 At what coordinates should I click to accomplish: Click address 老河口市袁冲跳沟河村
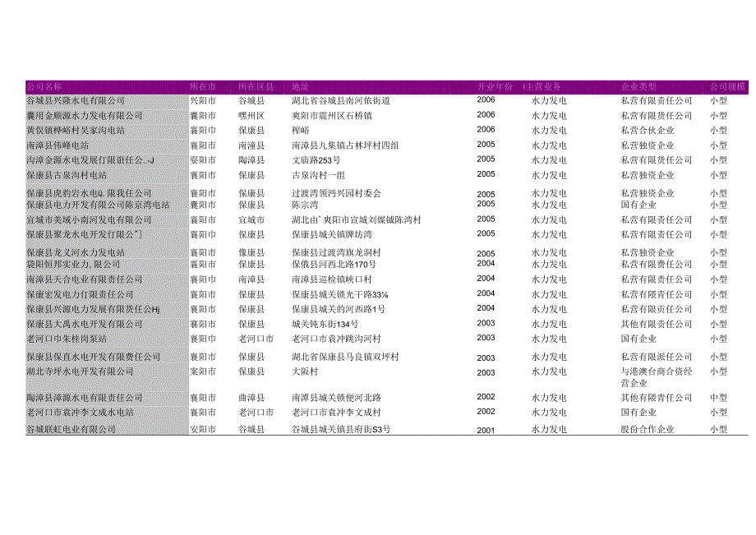(336, 339)
